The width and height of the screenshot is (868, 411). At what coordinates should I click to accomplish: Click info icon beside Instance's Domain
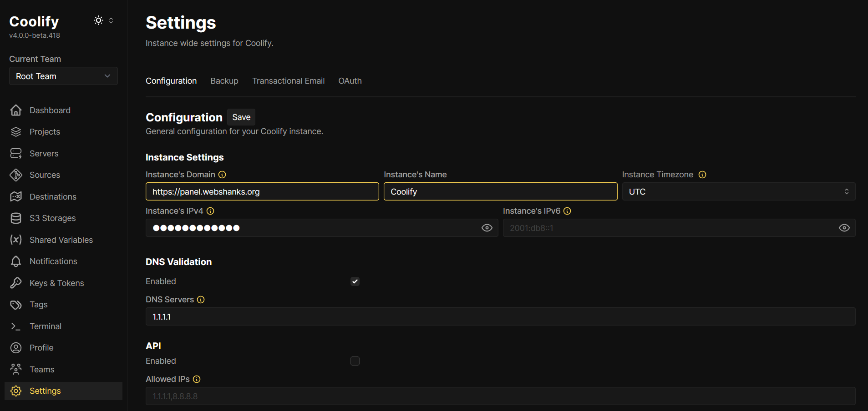tap(222, 175)
